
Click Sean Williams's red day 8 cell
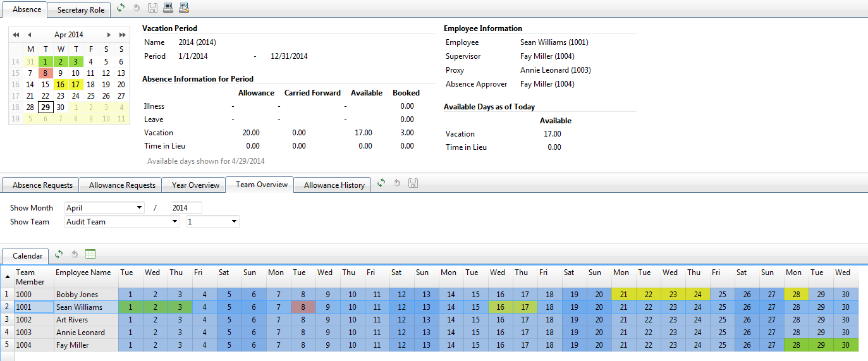[303, 307]
